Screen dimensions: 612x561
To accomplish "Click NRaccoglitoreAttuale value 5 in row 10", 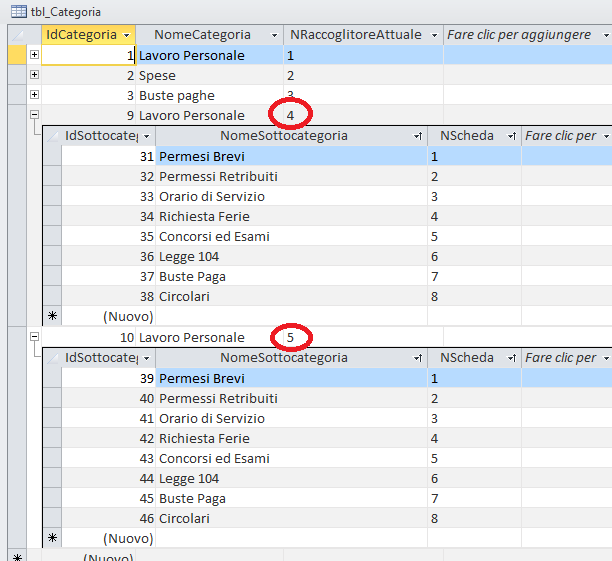I will pos(363,337).
